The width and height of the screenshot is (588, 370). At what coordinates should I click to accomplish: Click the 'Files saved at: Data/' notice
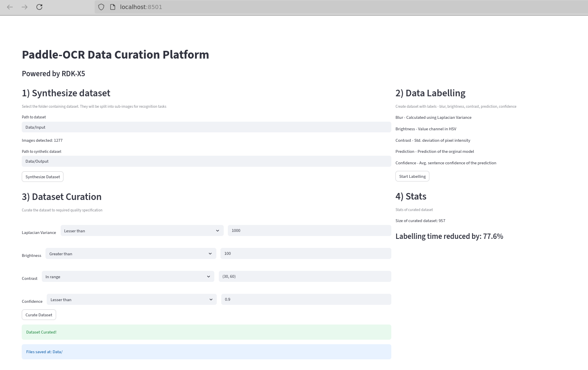207,352
